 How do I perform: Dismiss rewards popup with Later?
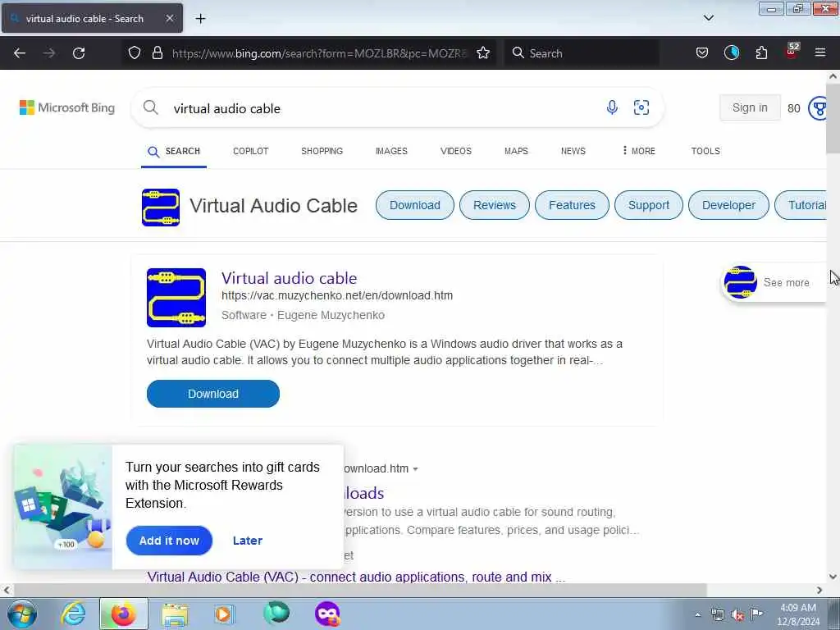(248, 541)
